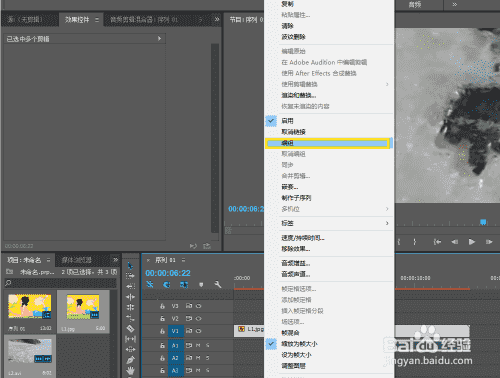The height and width of the screenshot is (378, 500).
Task: Expand the 多机位 submenu arrow
Action: [387, 209]
